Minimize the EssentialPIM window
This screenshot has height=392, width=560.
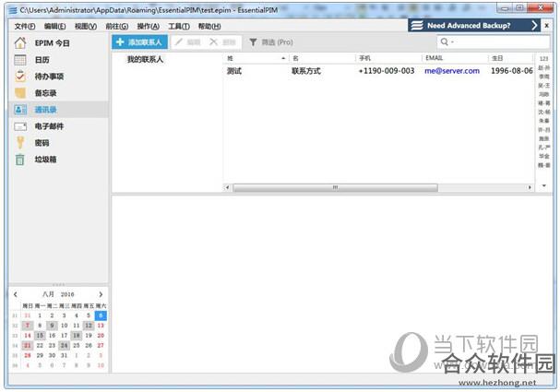tap(505, 8)
